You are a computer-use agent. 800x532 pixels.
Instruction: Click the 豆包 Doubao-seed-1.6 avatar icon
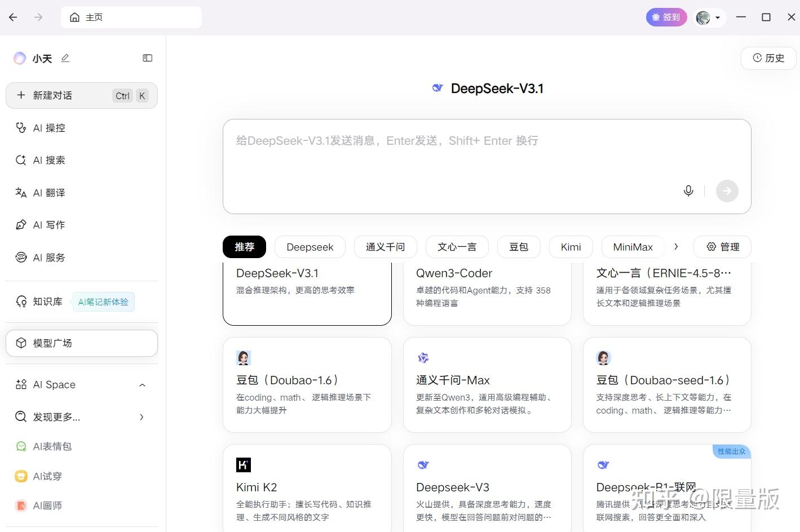pos(604,358)
